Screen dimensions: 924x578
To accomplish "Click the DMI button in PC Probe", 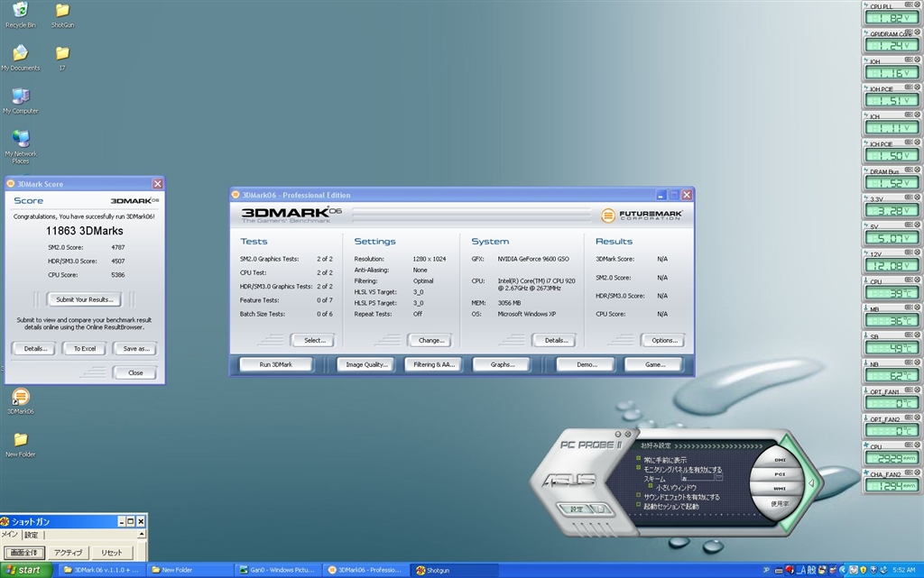I will [781, 460].
